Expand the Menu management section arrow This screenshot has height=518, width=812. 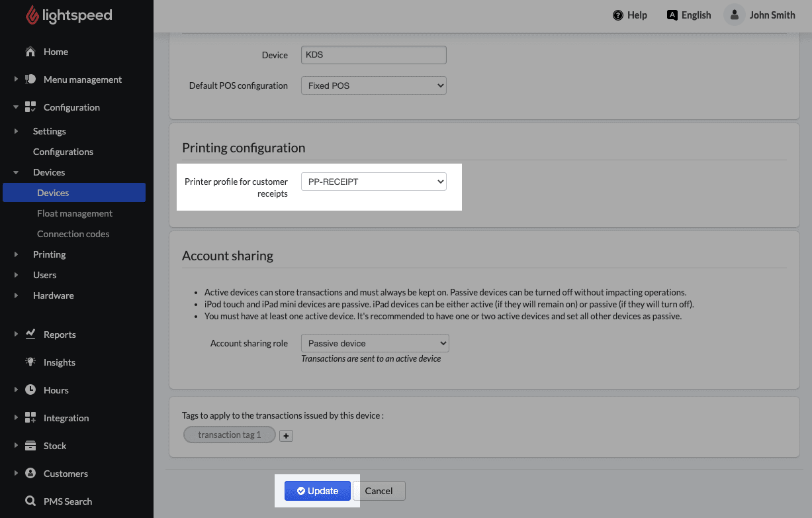coord(16,79)
